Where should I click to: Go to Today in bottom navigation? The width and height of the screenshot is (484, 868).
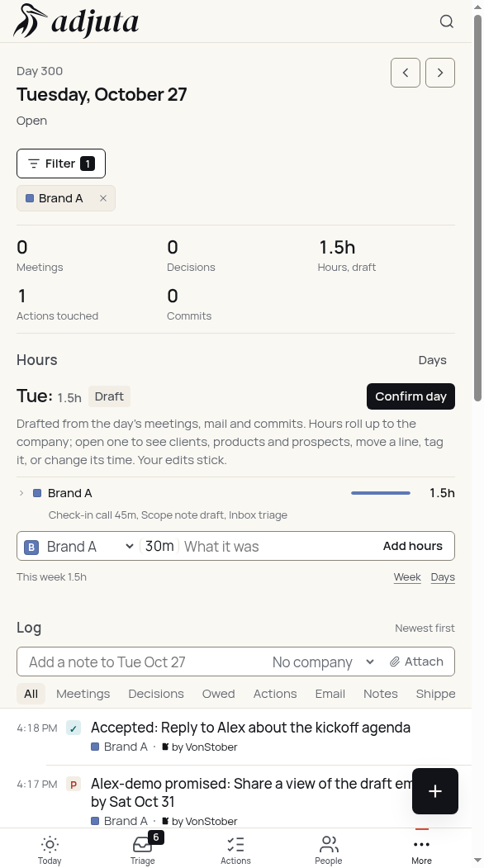click(x=50, y=849)
